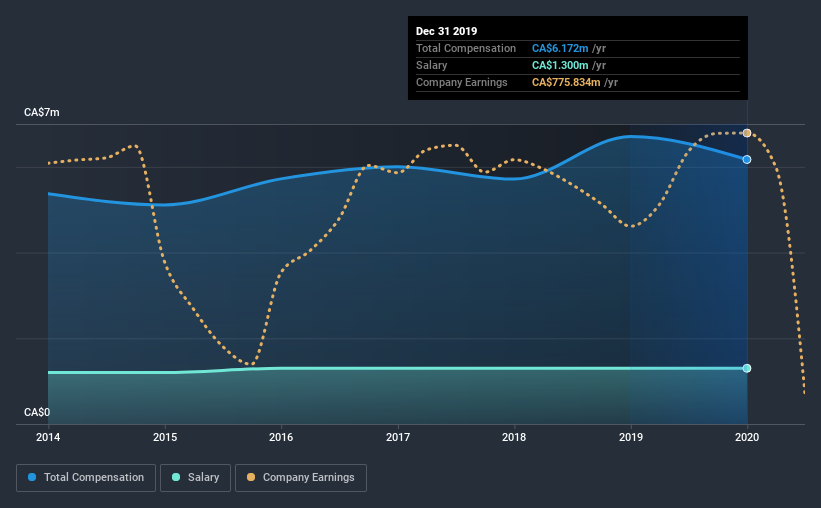Click the CA$7m y-axis label
The width and height of the screenshot is (821, 508).
click(42, 113)
